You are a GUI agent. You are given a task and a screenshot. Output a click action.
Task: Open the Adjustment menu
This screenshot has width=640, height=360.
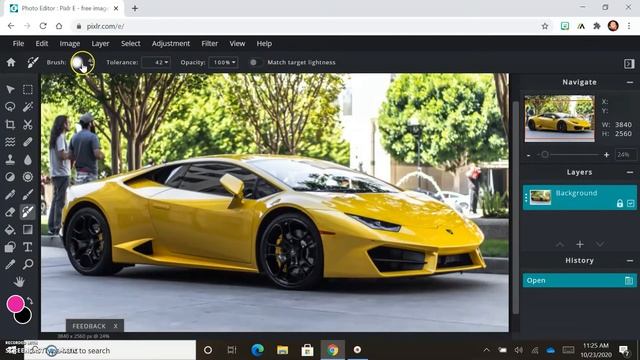[x=171, y=44]
